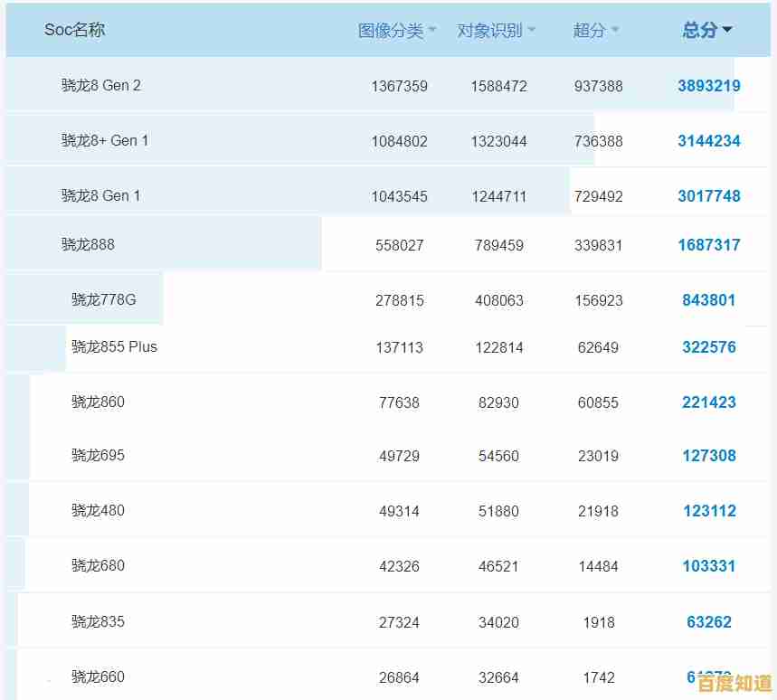777x700 pixels.
Task: Open the 对象识别 column sort dropdown
Action: coord(533,29)
